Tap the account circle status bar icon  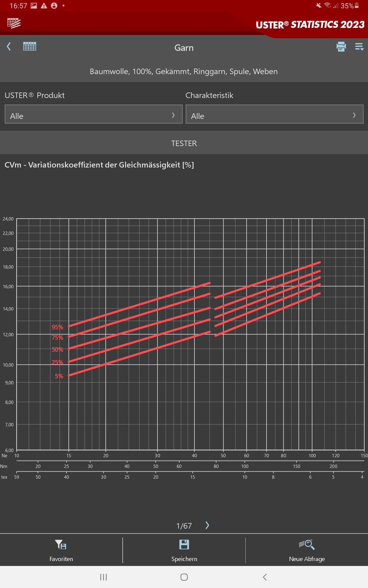(x=54, y=6)
